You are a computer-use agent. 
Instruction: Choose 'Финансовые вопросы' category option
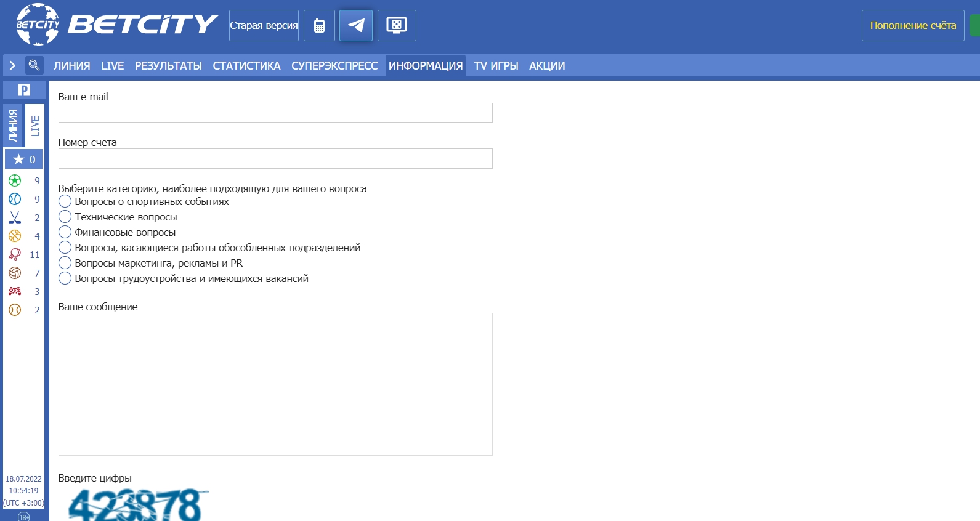pos(65,232)
